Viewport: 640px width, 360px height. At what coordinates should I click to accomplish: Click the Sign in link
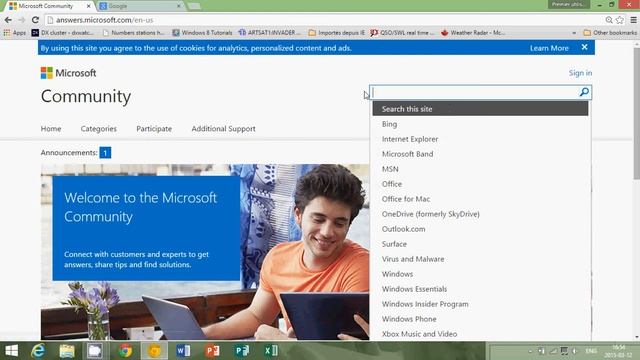click(x=580, y=73)
